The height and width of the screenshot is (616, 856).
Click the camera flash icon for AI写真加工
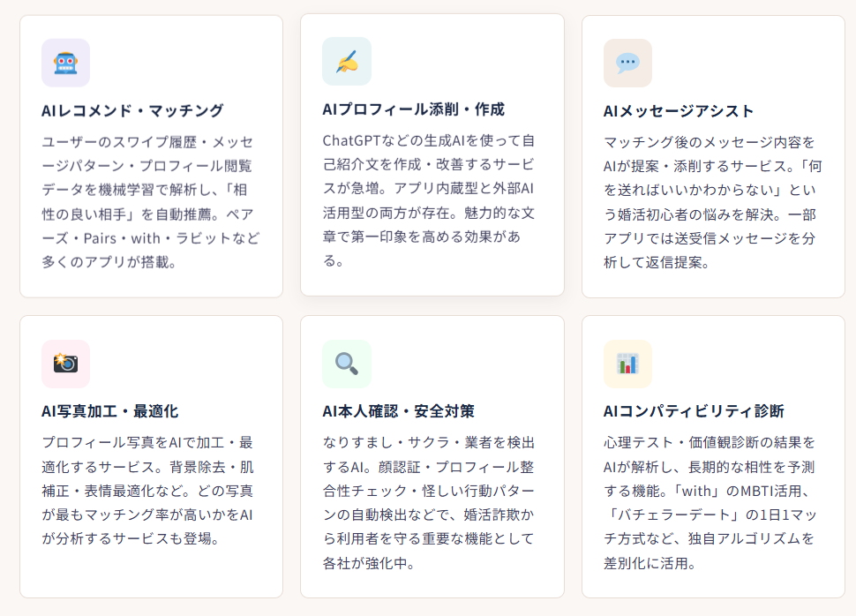[65, 364]
